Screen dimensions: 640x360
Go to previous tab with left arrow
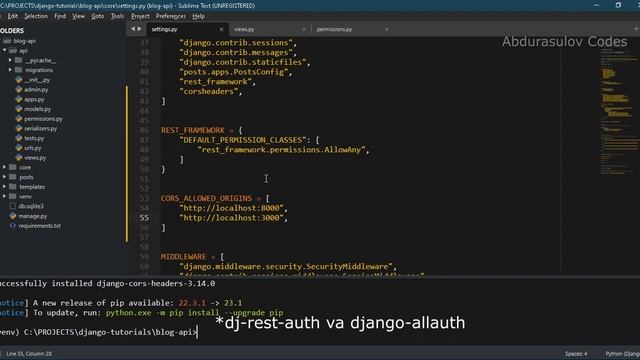click(133, 29)
